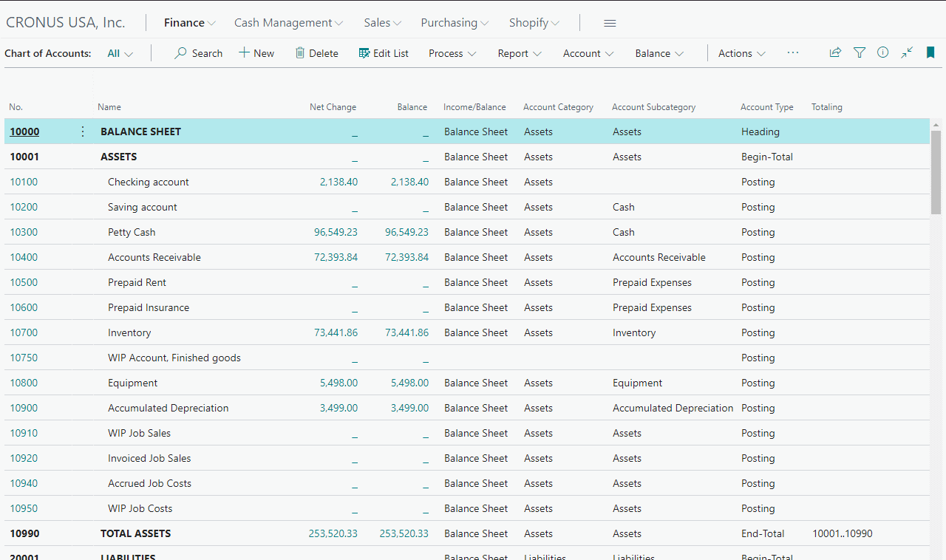Show row options for account 10000
The width and height of the screenshot is (946, 560).
(x=83, y=132)
